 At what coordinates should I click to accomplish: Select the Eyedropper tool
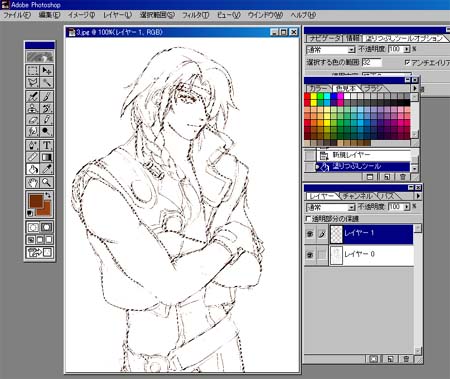click(x=46, y=169)
